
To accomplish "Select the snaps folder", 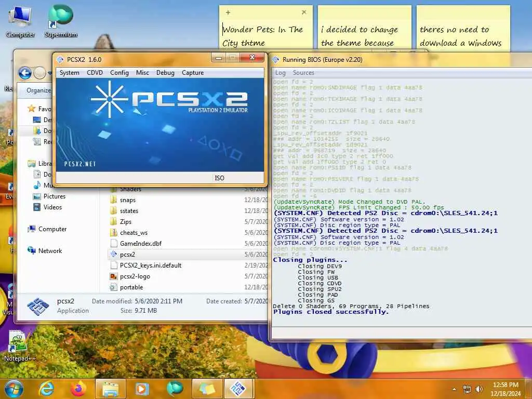I will click(x=128, y=200).
